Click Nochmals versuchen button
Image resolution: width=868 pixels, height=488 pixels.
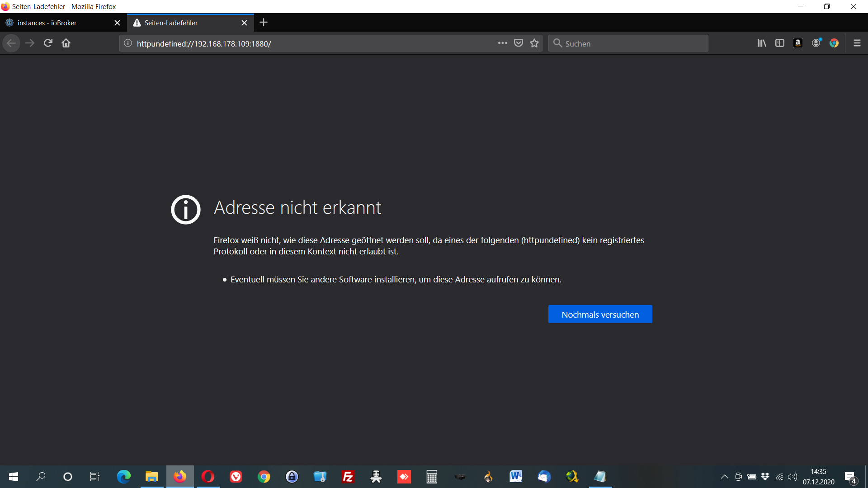coord(600,314)
